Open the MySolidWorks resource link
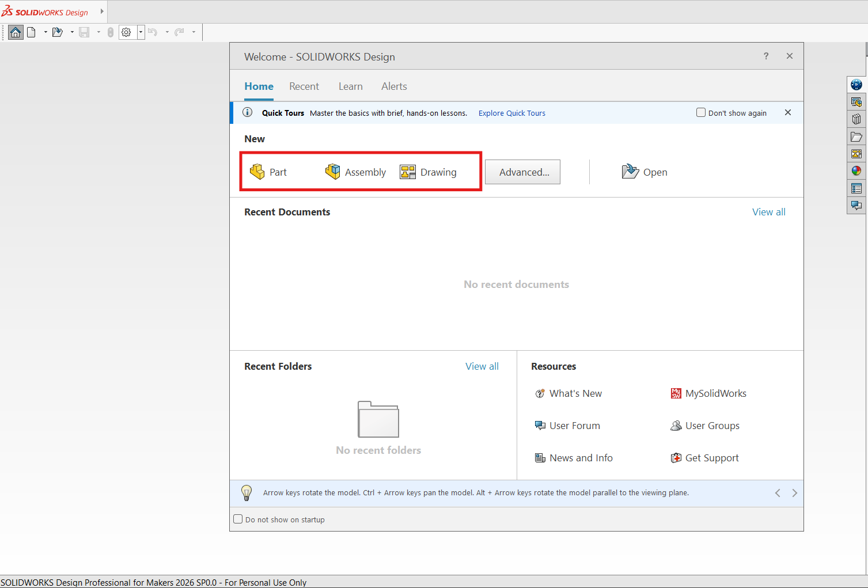Image resolution: width=868 pixels, height=588 pixels. click(708, 393)
